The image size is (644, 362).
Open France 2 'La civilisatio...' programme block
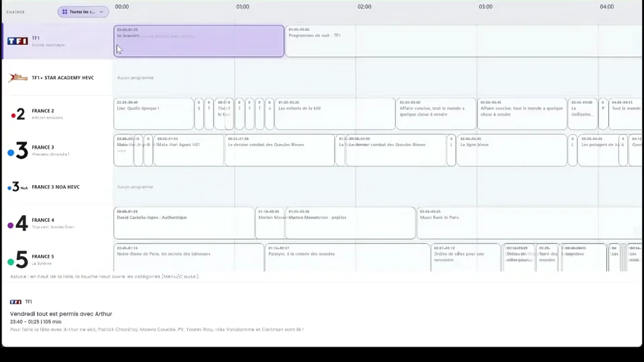coord(583,114)
